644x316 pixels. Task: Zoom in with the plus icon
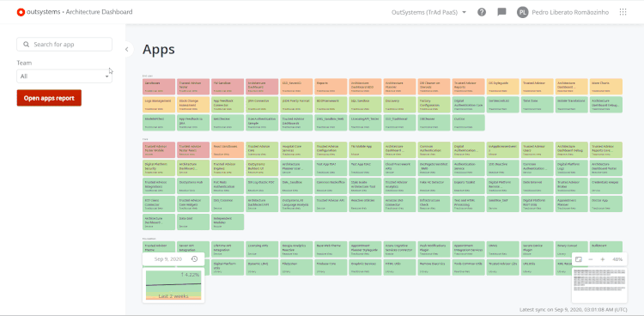pyautogui.click(x=603, y=259)
